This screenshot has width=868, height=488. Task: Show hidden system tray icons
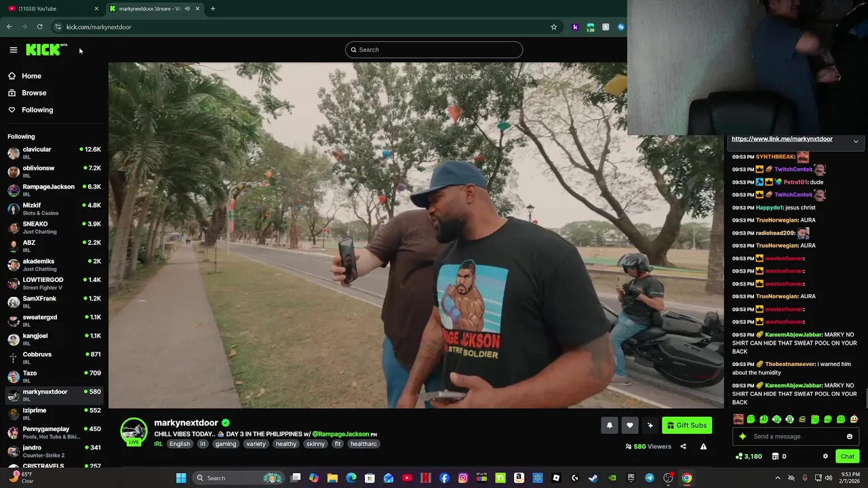pos(777,478)
